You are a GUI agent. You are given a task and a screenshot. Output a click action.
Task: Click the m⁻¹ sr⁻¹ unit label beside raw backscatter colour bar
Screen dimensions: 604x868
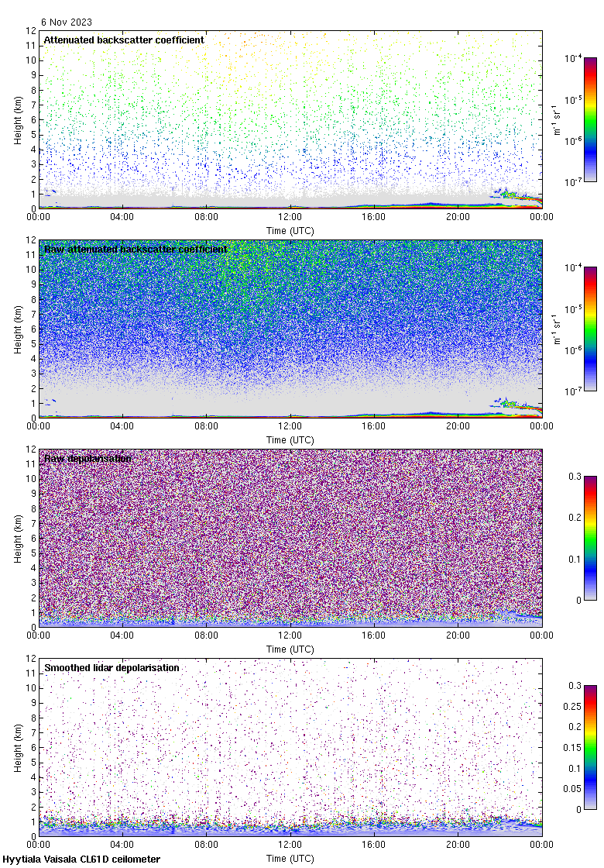point(557,329)
